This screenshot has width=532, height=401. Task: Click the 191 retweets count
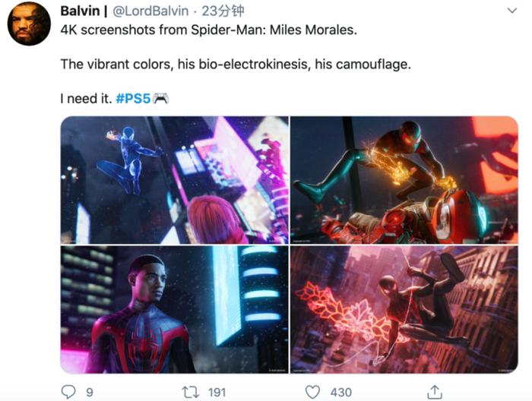[x=217, y=393]
